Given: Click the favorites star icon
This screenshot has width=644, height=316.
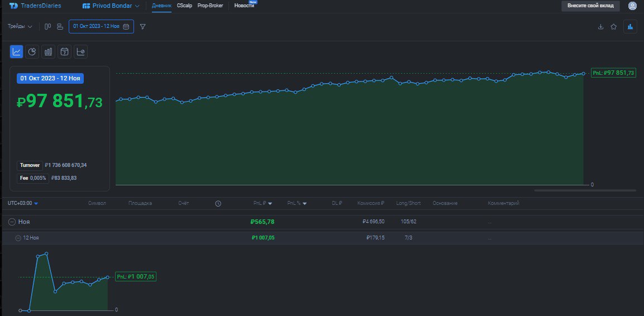Looking at the screenshot, I should [614, 27].
